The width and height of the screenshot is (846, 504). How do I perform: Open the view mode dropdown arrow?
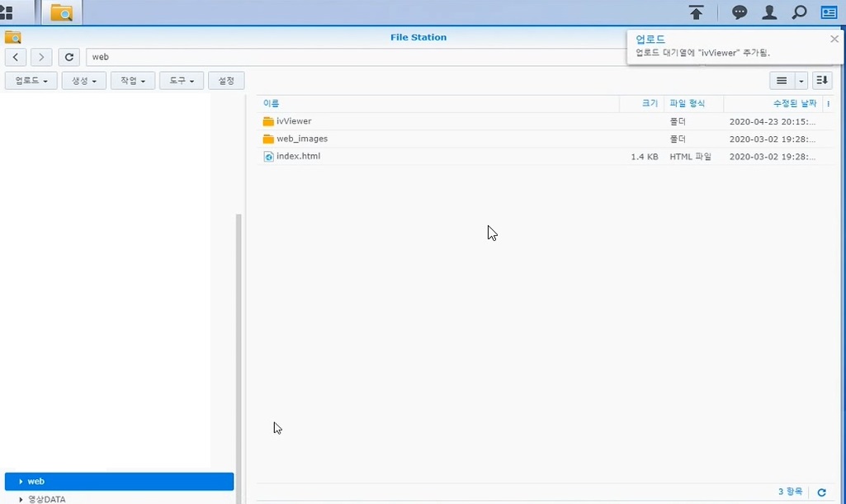801,81
